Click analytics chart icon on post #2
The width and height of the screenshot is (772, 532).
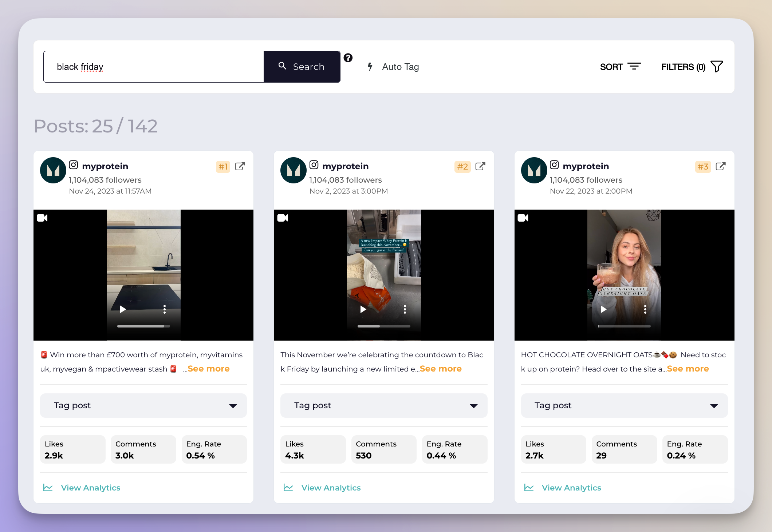288,488
